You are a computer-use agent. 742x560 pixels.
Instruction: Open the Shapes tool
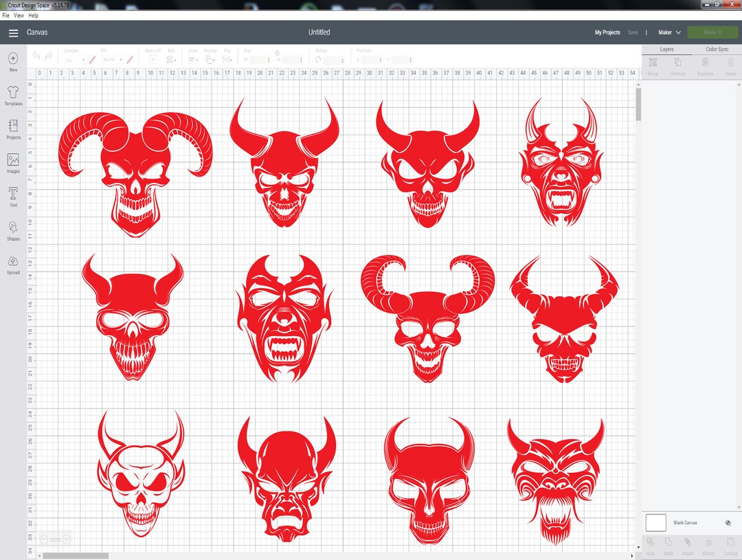point(13,232)
